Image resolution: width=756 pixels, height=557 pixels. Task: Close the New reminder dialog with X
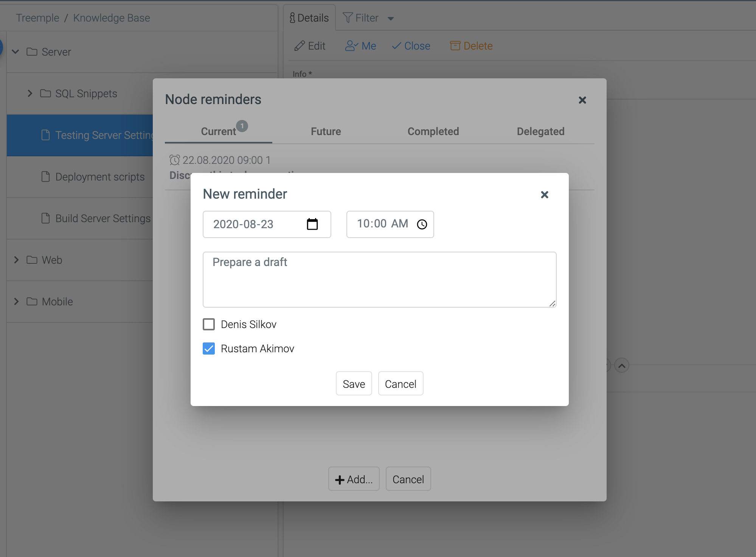pos(544,194)
